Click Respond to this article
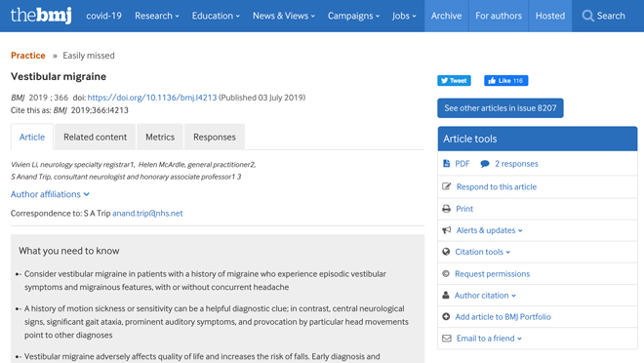 tap(496, 186)
